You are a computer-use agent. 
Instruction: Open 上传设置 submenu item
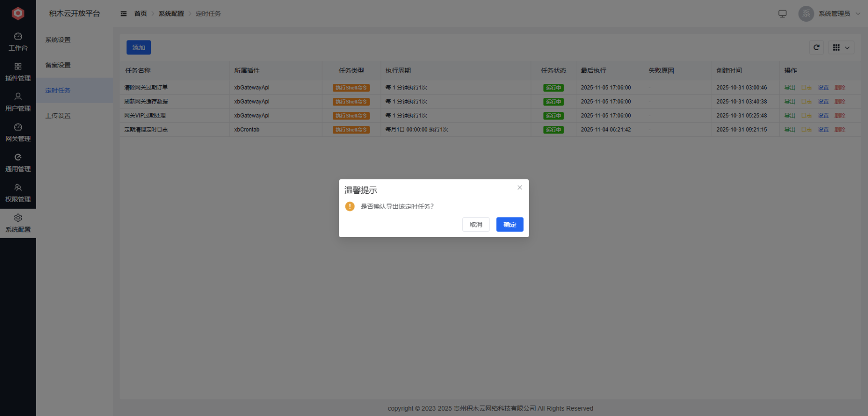[58, 116]
